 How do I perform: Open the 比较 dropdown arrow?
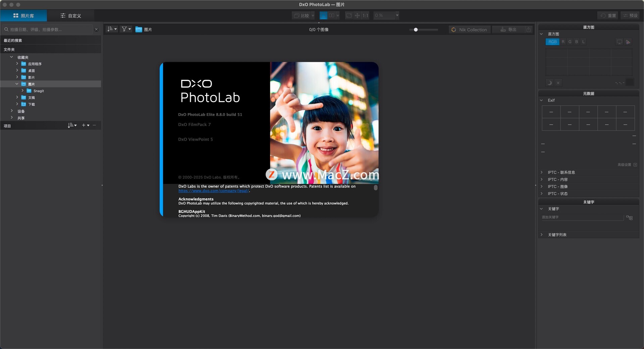pos(313,15)
